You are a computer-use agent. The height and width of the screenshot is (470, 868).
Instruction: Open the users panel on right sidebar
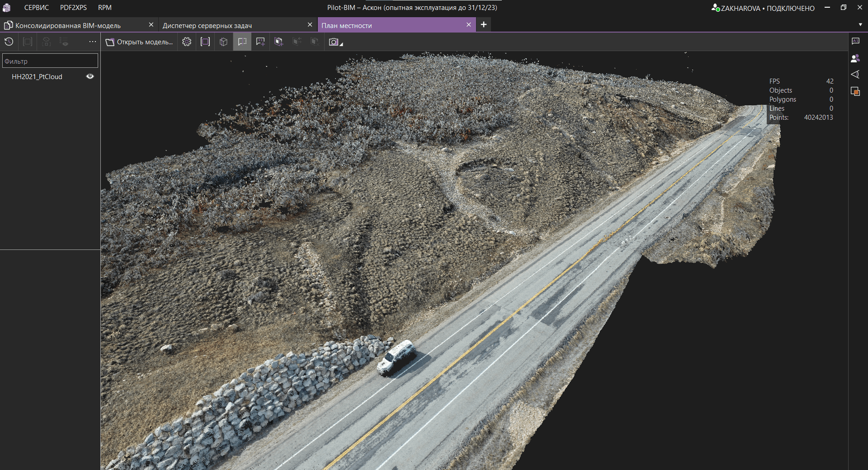855,58
